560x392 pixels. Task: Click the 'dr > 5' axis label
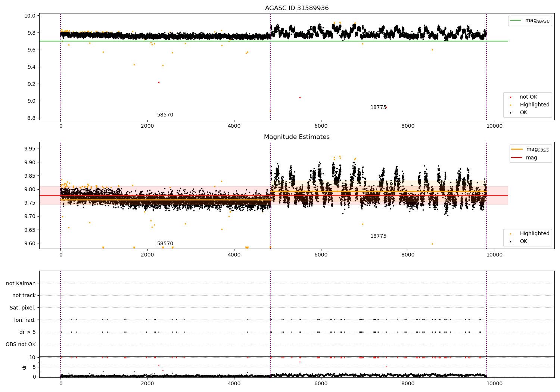pos(28,332)
